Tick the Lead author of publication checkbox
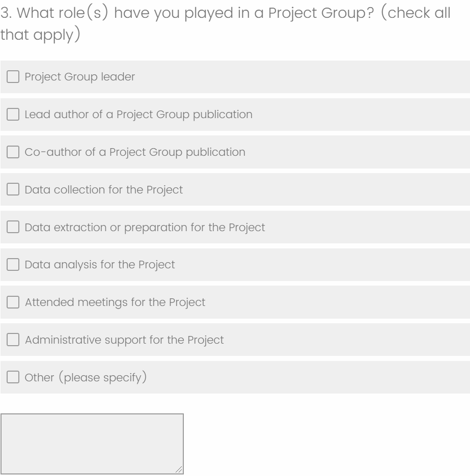470x476 pixels. point(13,115)
